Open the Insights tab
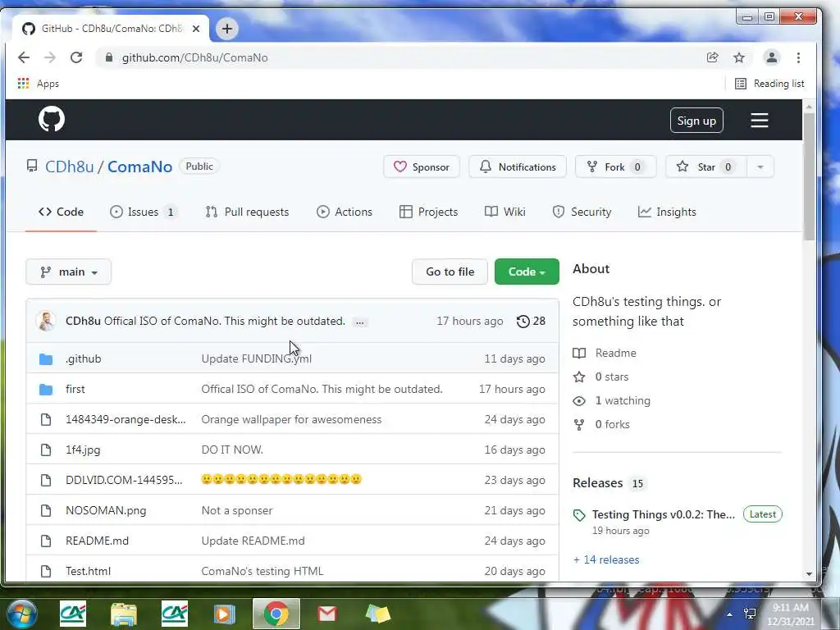Screen dimensions: 840x630 667,212
